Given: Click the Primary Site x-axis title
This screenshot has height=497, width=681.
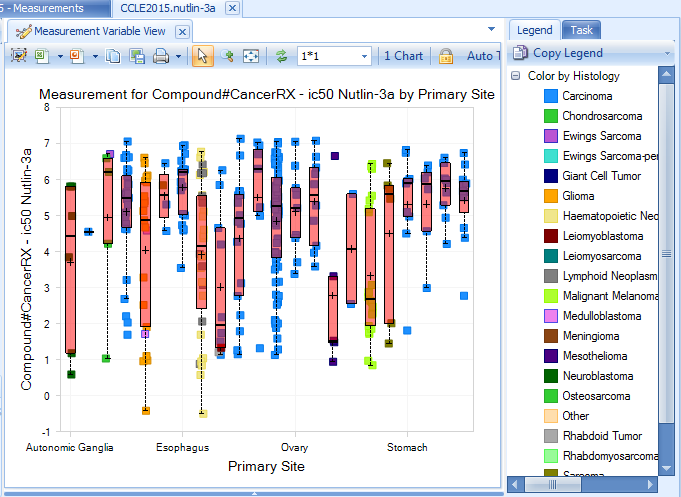Looking at the screenshot, I should pyautogui.click(x=266, y=466).
